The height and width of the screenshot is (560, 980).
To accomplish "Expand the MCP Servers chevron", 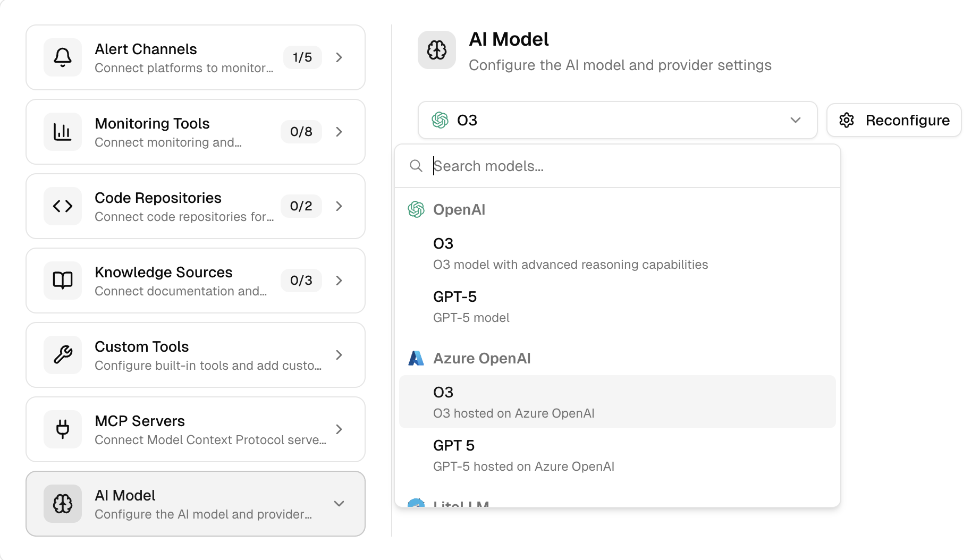I will (339, 429).
